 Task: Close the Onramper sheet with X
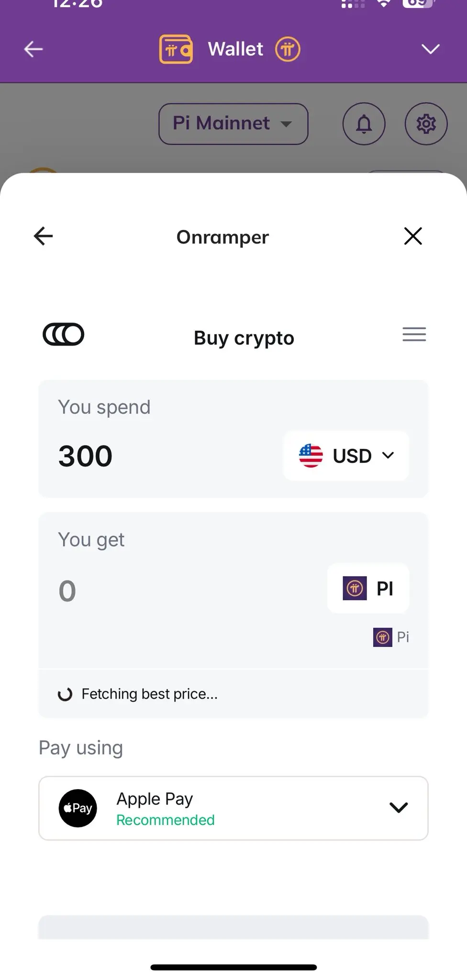(x=413, y=236)
